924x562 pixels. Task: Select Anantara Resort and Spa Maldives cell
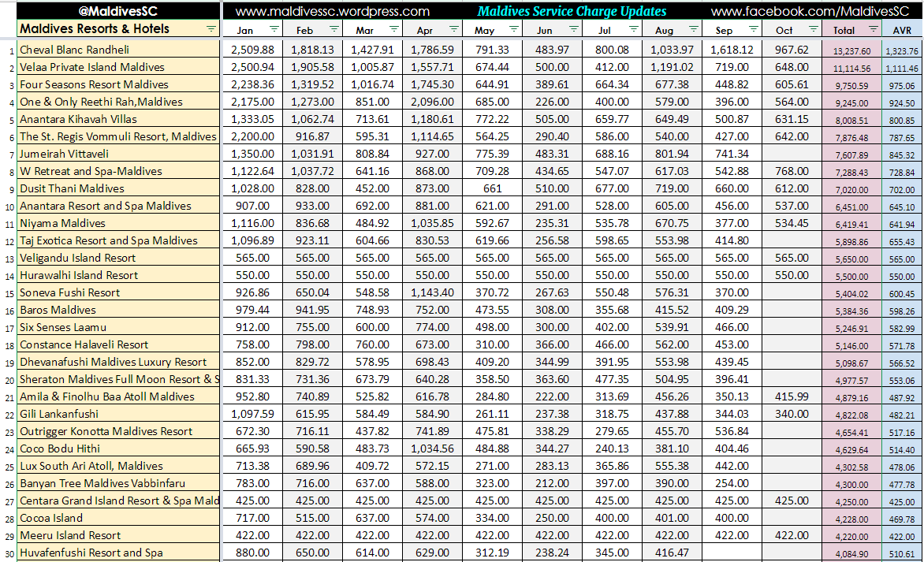point(118,206)
